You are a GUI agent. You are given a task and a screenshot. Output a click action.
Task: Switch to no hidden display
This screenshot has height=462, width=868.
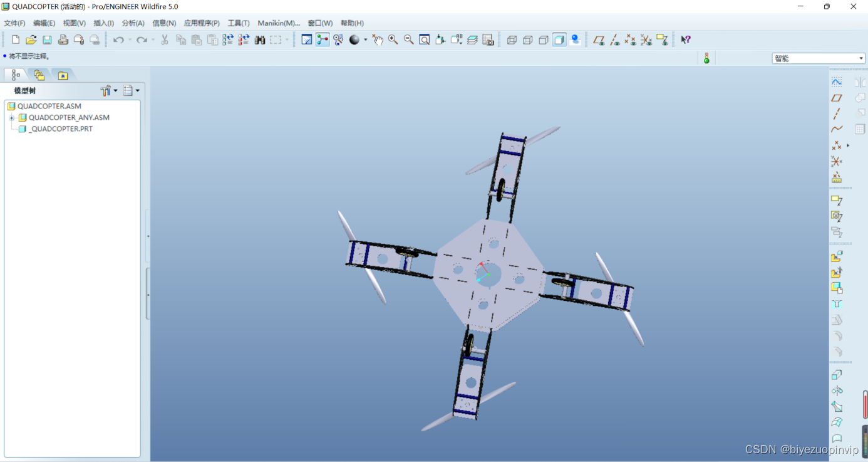(543, 39)
